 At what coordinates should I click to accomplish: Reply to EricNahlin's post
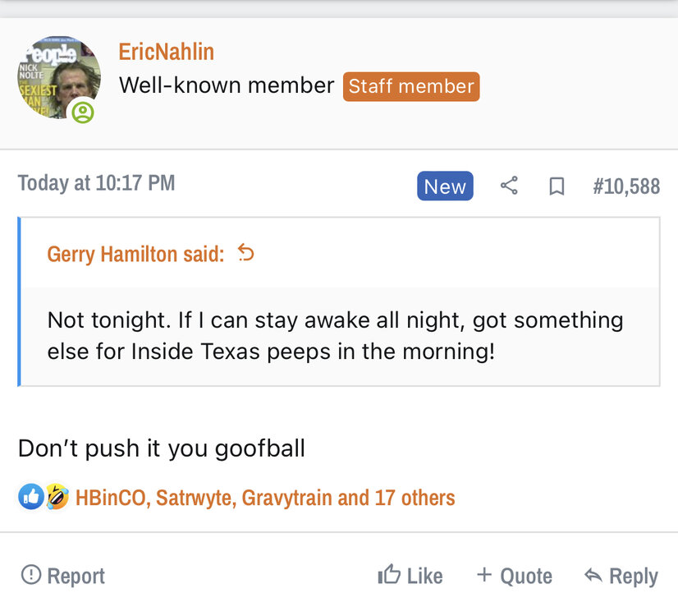621,576
